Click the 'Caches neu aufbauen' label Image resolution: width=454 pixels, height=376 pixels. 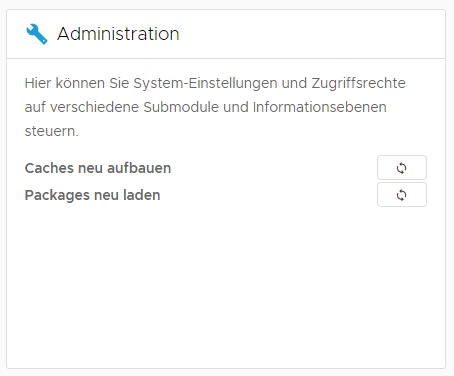pyautogui.click(x=98, y=168)
